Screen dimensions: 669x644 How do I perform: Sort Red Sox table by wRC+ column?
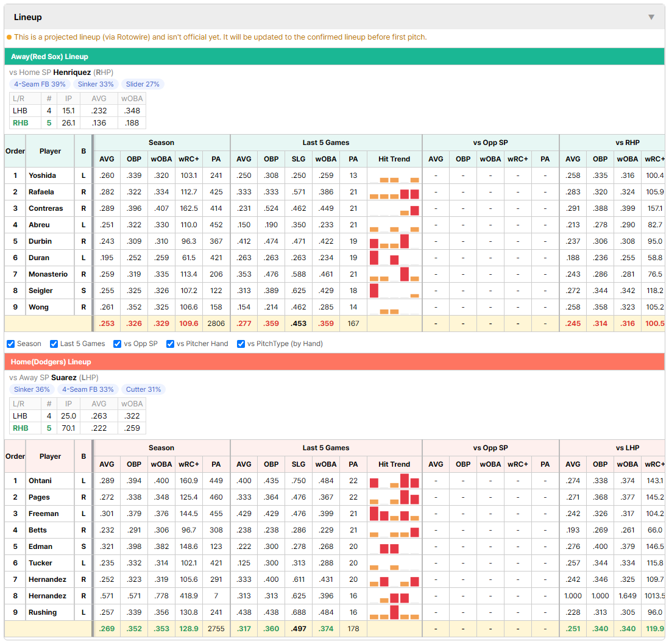(x=189, y=159)
